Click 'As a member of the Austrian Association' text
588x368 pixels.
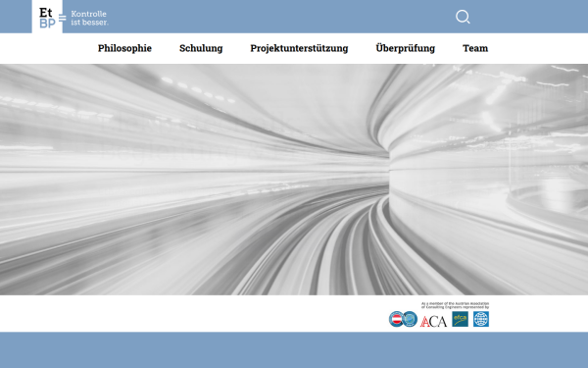[x=456, y=303]
